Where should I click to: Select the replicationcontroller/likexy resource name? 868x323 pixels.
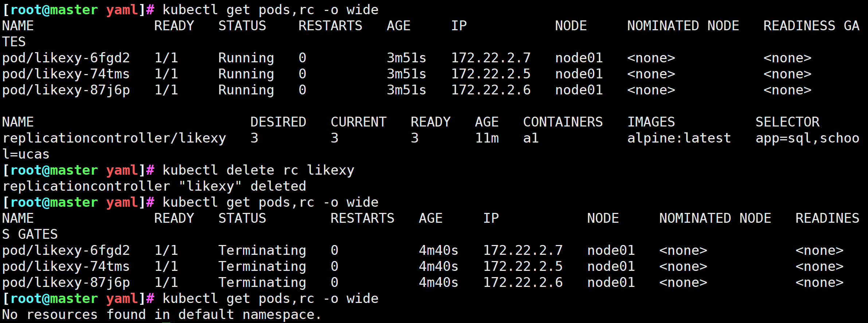point(114,138)
